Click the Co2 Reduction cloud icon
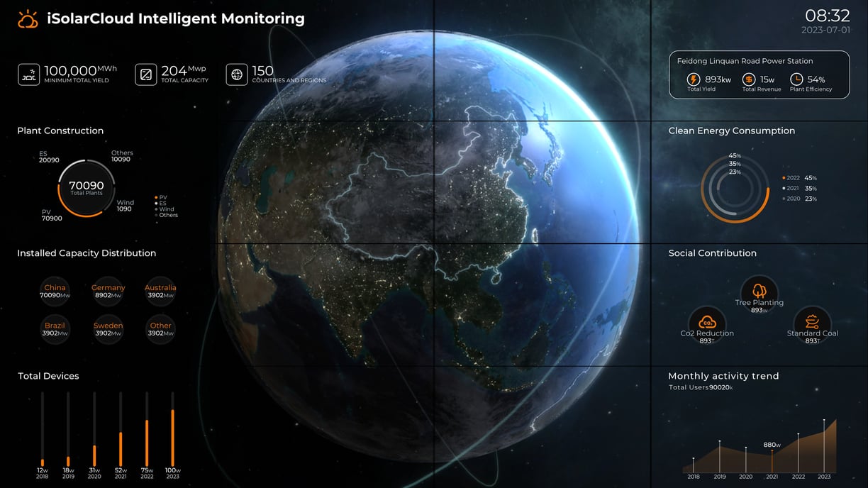Viewport: 868px width, 488px height. (707, 322)
